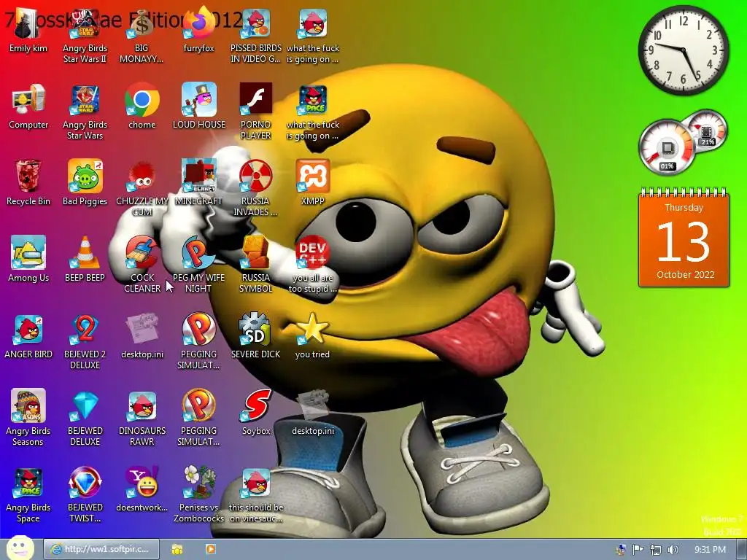Switch to the Internet Explorer softpir taskbar window
Screen dimensions: 747x560
[101, 550]
